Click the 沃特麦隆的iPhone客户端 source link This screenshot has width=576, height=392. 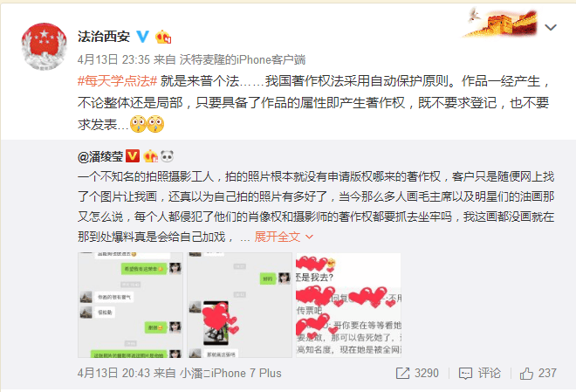[x=243, y=59]
